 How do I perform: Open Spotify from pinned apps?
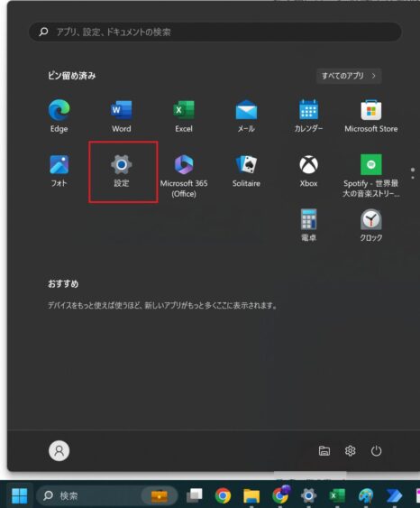(371, 176)
